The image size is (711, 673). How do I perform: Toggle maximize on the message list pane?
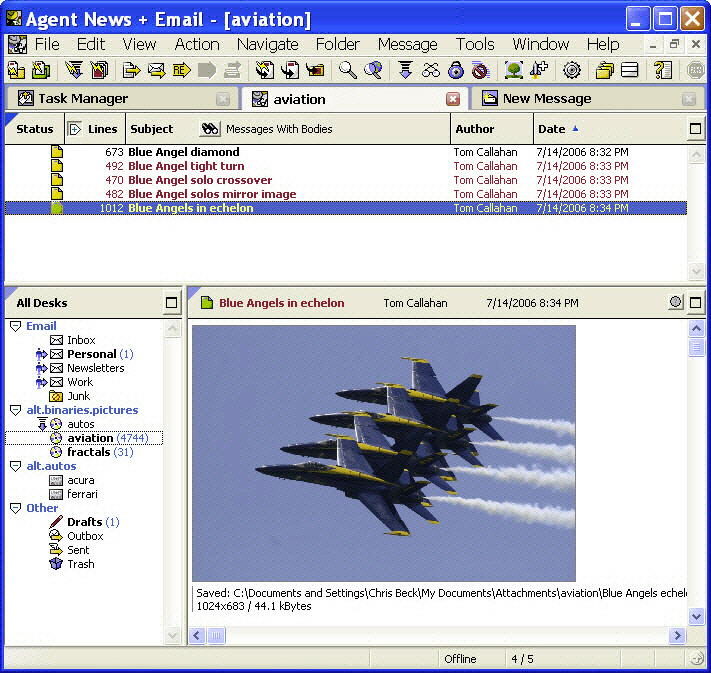click(x=696, y=129)
